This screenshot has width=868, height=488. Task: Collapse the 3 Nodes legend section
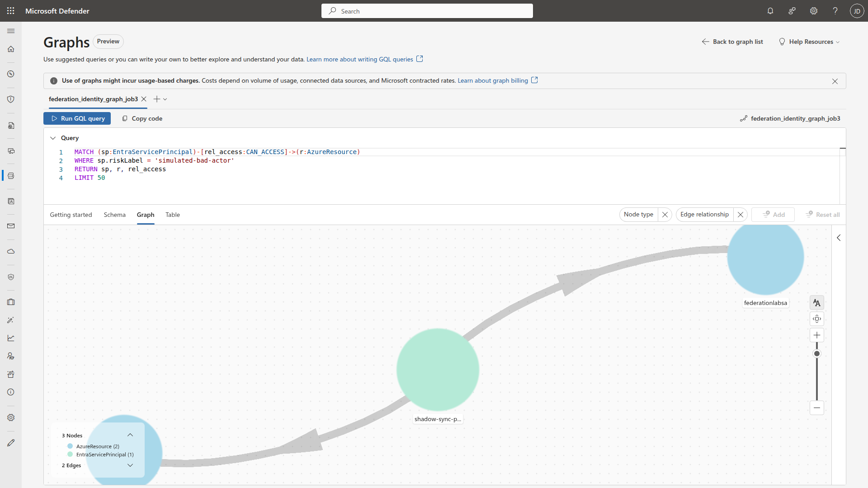tap(130, 435)
